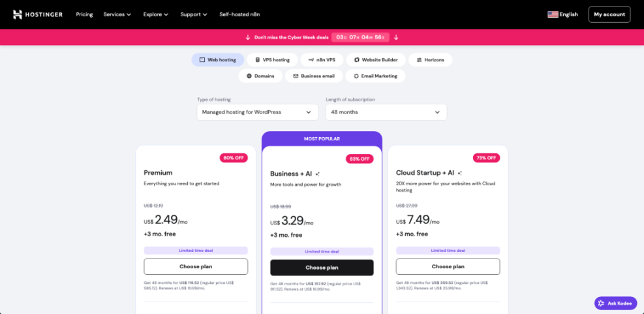Image resolution: width=644 pixels, height=314 pixels.
Task: Click the 83% OFF badge on Business
Action: point(360,159)
